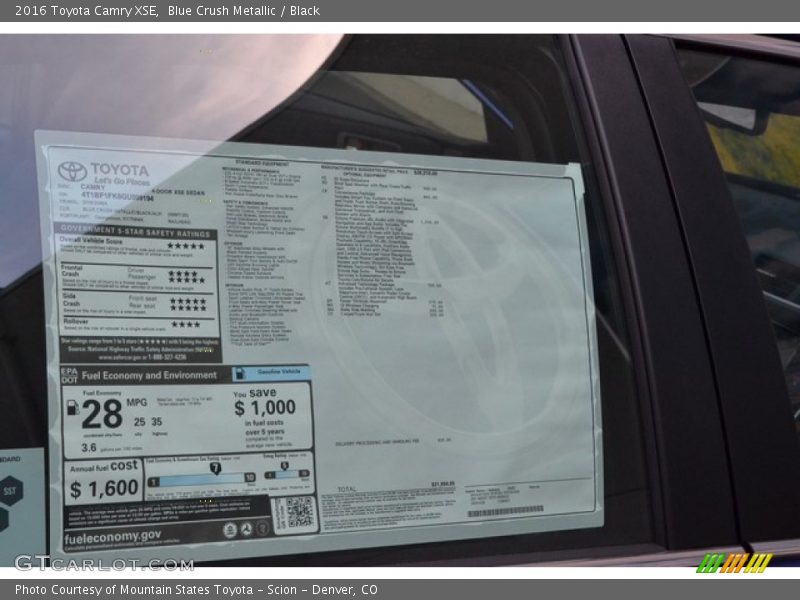Click the agency seal icons beside fueleconomy.gov

point(246,530)
